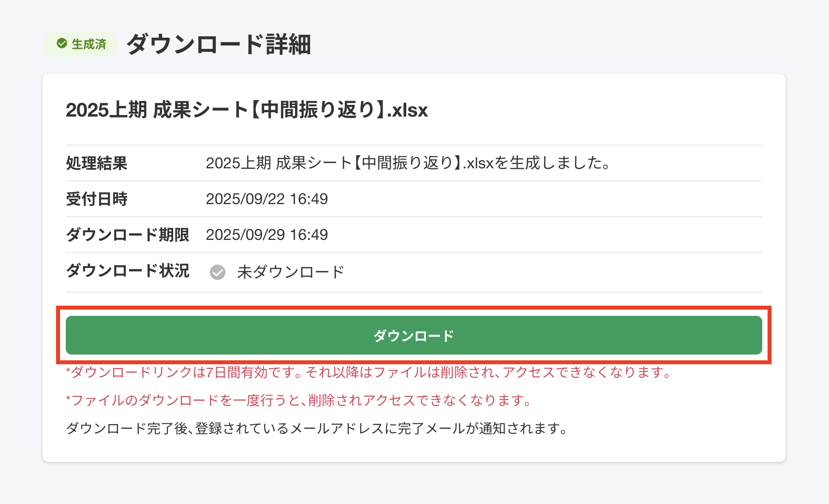Click the ダウンロード状況 row label

point(128,270)
